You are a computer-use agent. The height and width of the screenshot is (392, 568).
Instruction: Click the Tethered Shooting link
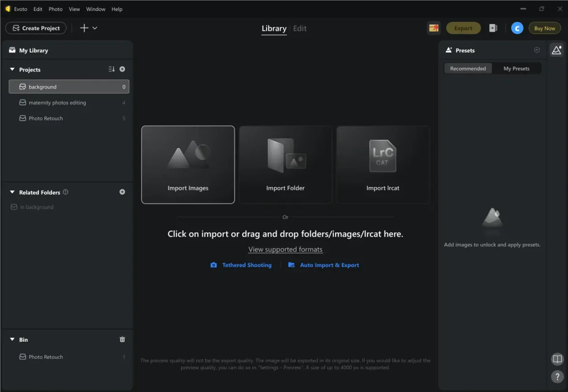coord(247,265)
